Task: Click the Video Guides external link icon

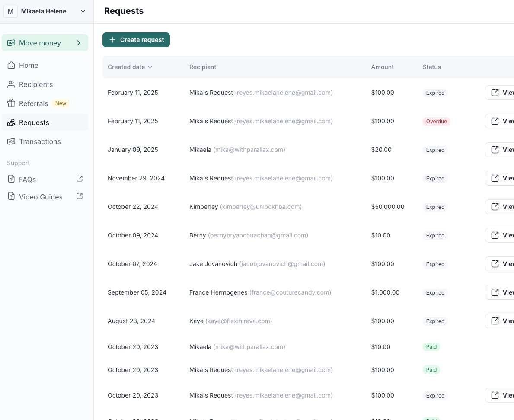Action: 80,196
